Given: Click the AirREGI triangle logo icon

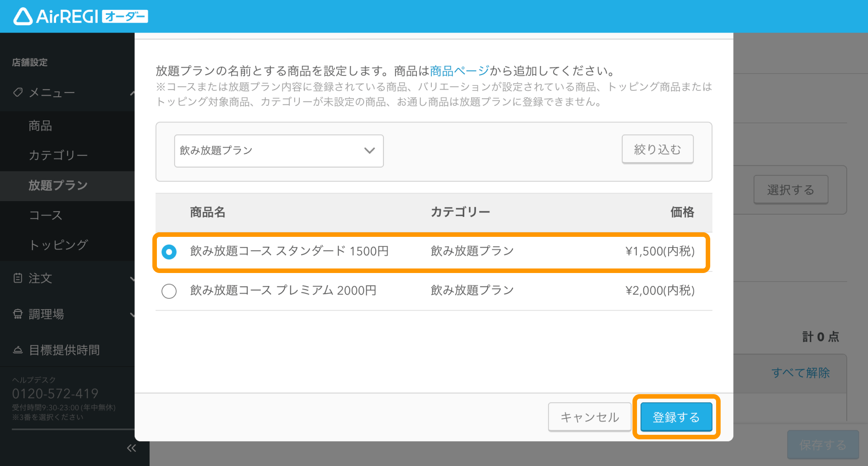Looking at the screenshot, I should 23,16.
